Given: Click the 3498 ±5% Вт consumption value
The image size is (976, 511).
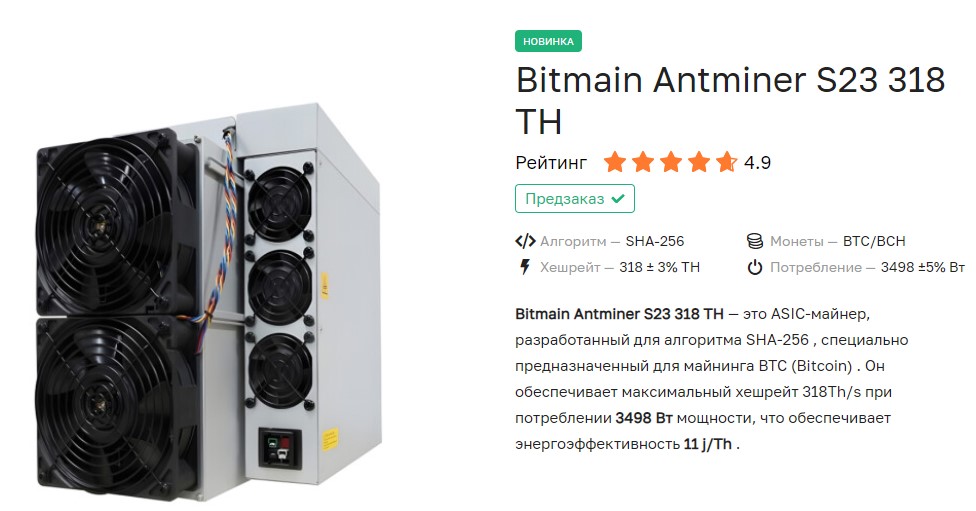Looking at the screenshot, I should click(x=922, y=267).
